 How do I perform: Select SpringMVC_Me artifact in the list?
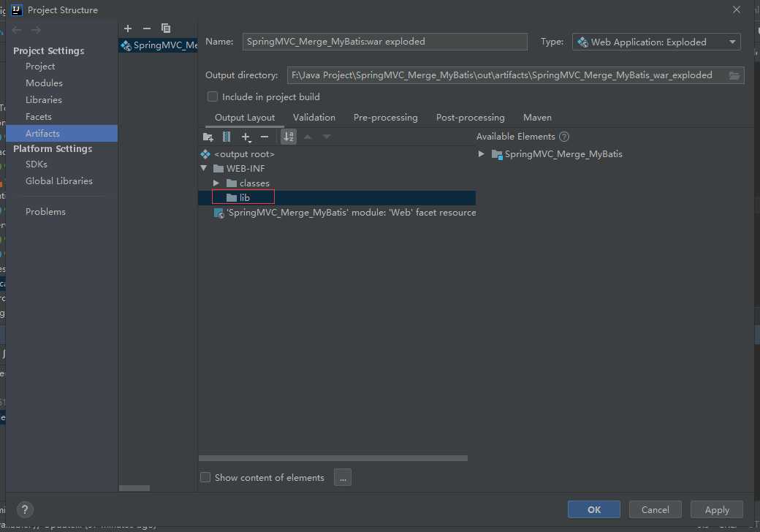point(159,45)
